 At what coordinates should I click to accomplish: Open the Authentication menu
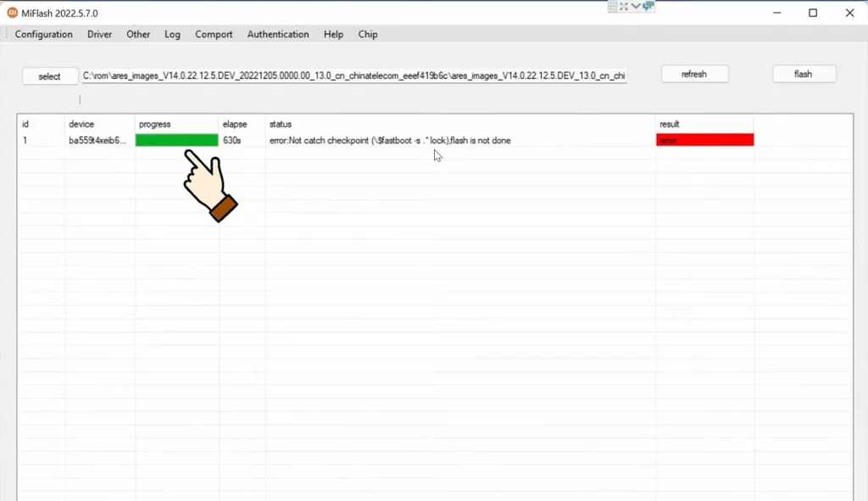click(278, 35)
